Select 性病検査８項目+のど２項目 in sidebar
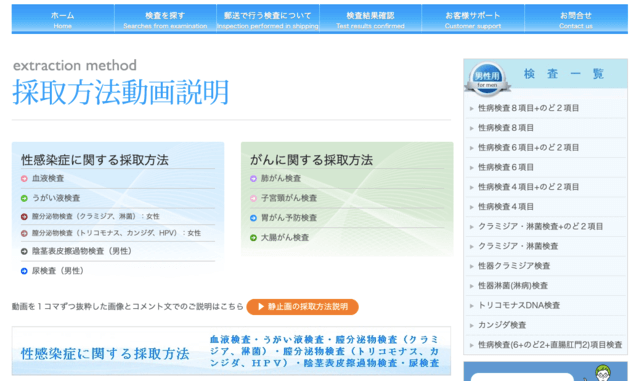639x381 pixels. pos(529,108)
